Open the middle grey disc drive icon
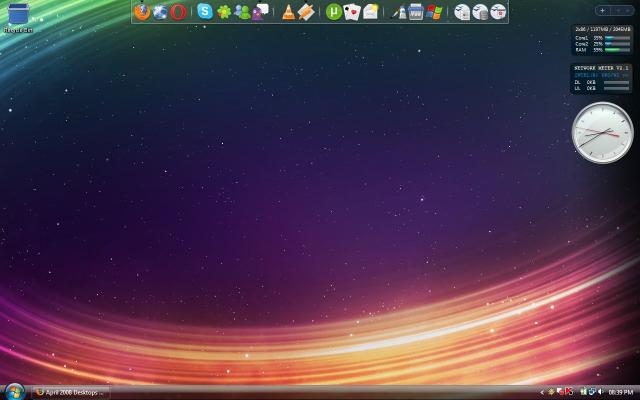Viewport: 640px width, 400px height. pyautogui.click(x=480, y=12)
